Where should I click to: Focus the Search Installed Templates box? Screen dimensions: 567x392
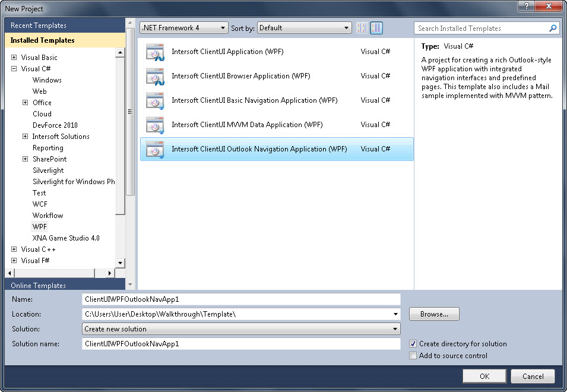click(x=481, y=28)
